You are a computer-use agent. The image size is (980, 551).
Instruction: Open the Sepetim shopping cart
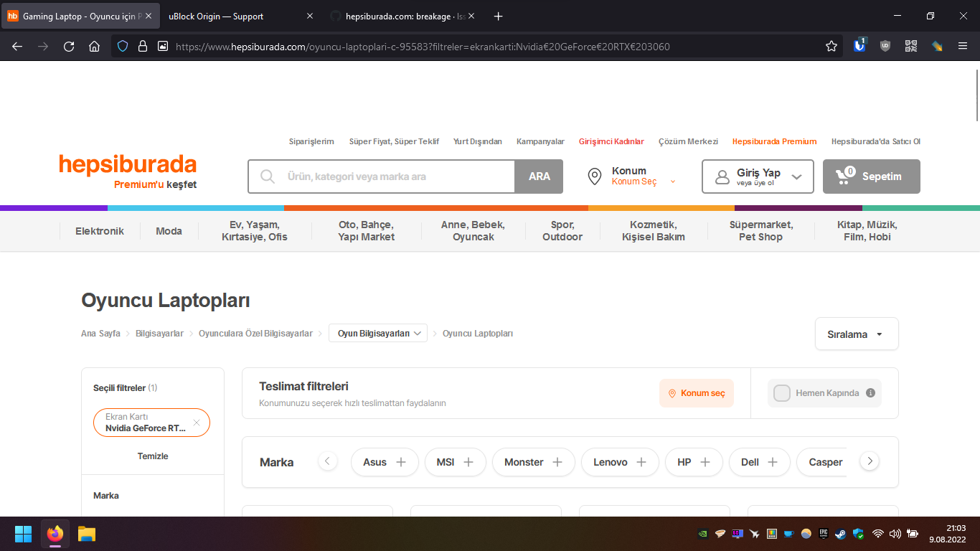tap(871, 176)
